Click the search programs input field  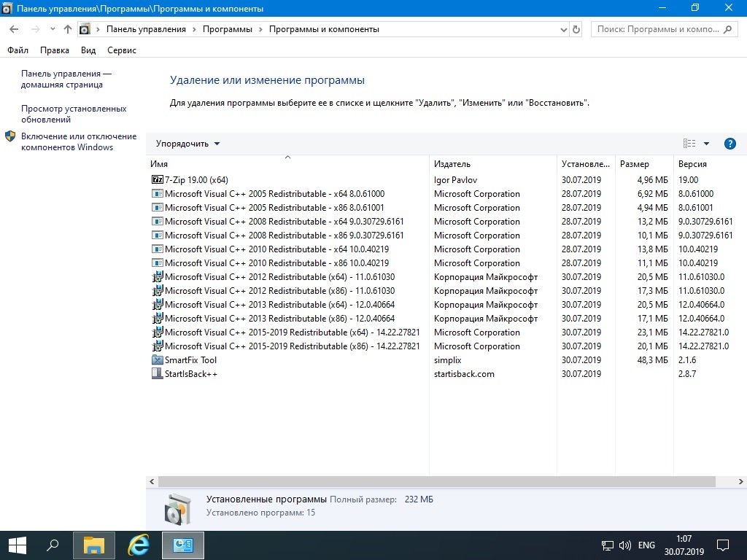coord(657,29)
